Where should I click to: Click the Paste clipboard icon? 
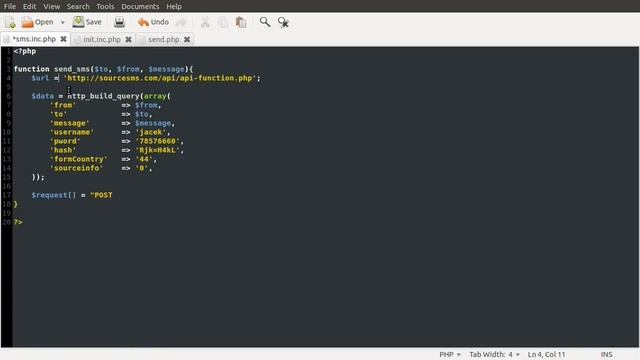click(241, 22)
